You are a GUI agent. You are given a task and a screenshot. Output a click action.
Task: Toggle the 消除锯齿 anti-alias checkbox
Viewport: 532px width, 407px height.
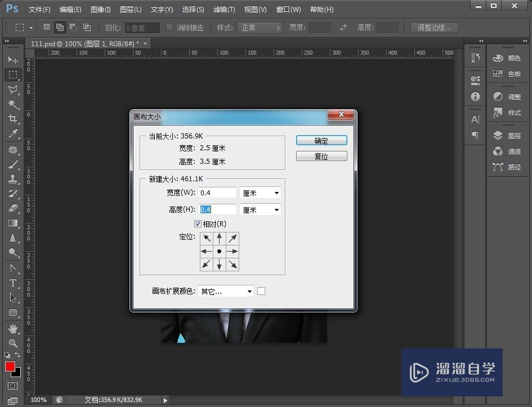tap(169, 28)
